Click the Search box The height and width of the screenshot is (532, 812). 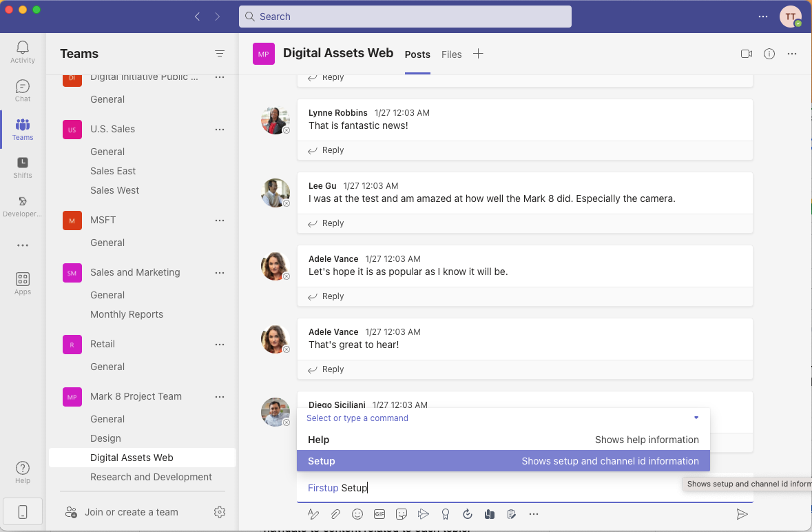tap(405, 17)
